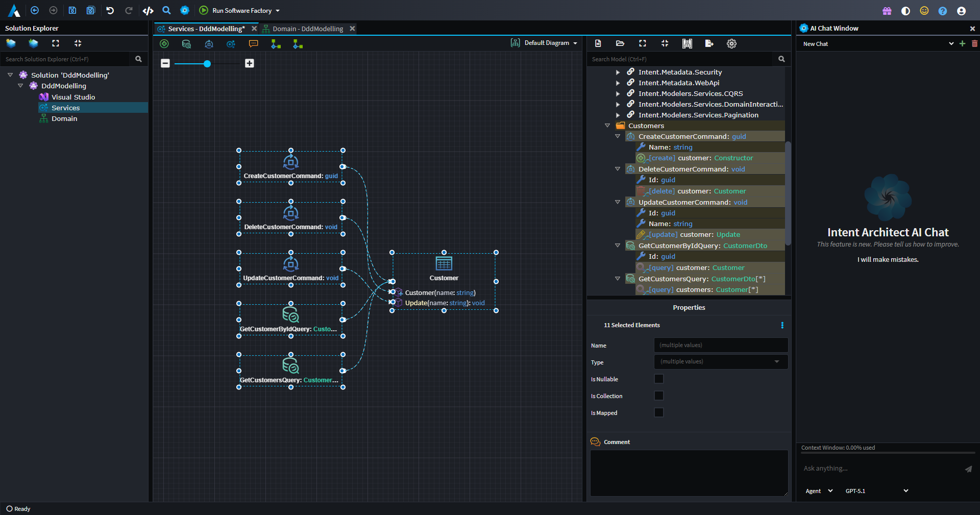Toggle the Is Nullable checkbox
The image size is (980, 515).
[659, 379]
